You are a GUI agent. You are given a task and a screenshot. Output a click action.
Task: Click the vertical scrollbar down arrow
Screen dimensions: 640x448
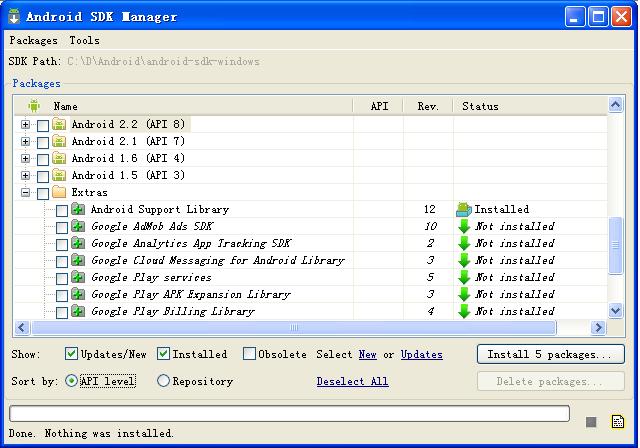coord(616,311)
